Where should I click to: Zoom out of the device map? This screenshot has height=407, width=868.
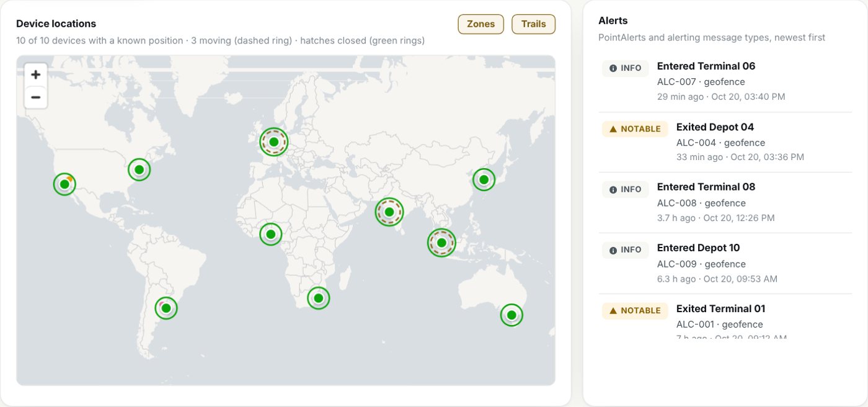(x=36, y=97)
